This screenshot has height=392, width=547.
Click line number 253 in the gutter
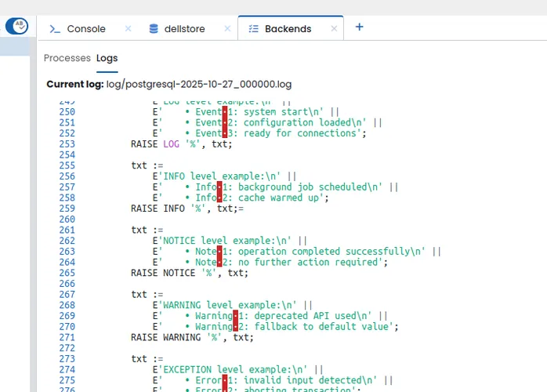tap(67, 144)
